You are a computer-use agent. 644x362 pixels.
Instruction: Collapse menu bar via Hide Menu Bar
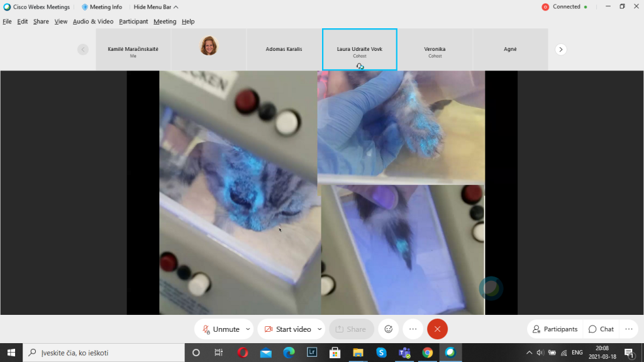[155, 7]
